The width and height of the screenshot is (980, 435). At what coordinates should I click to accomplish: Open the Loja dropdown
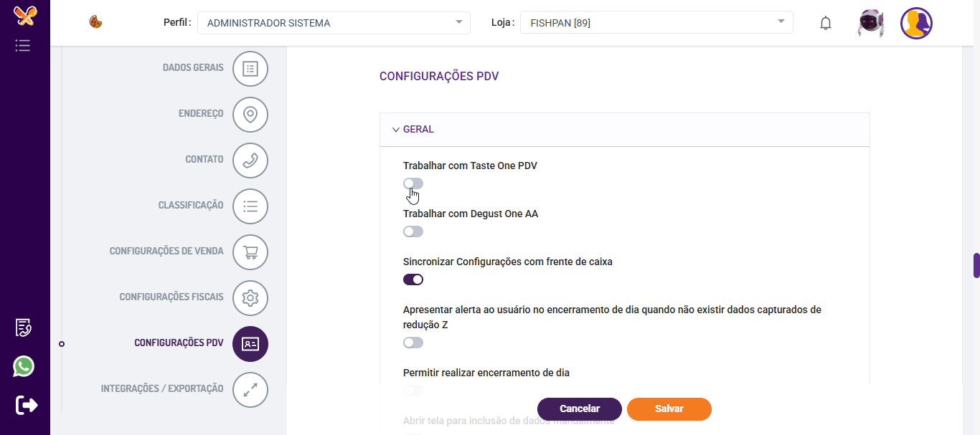tap(656, 23)
